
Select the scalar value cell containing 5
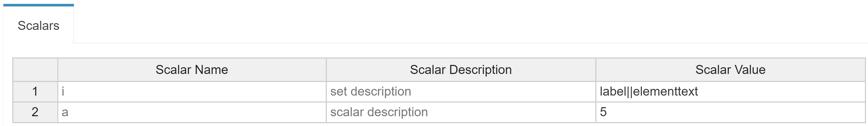point(730,112)
